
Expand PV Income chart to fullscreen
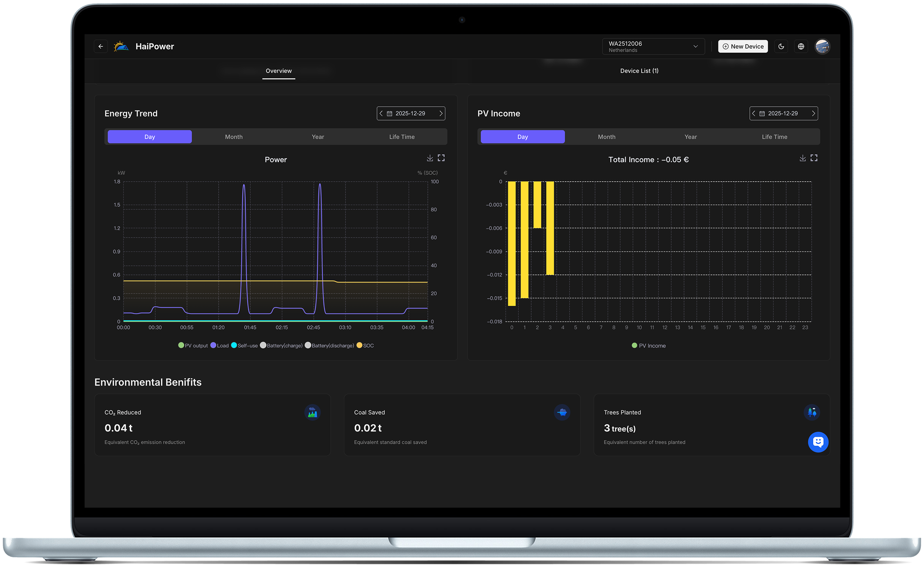[x=814, y=158]
